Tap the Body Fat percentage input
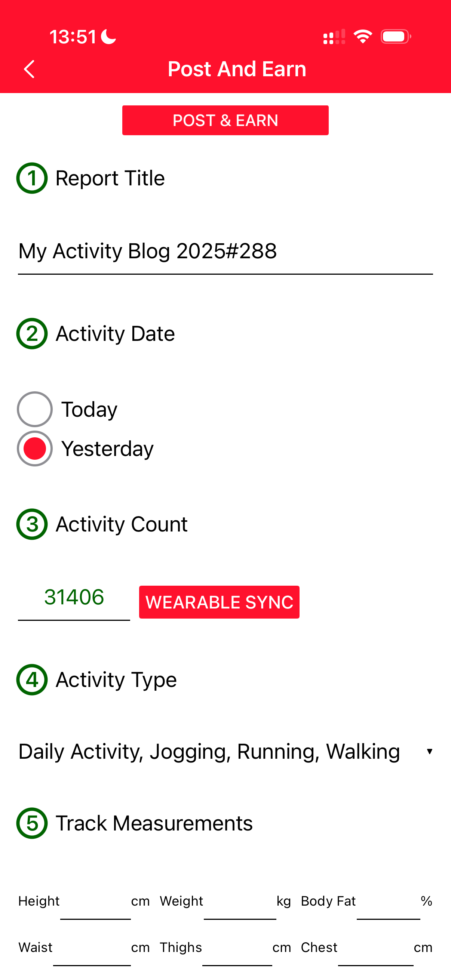The image size is (451, 980). (388, 909)
